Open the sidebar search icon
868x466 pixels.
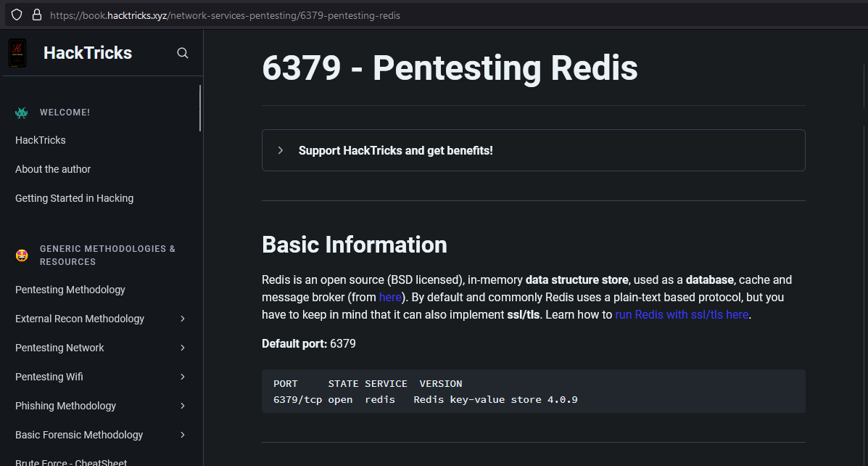click(x=183, y=53)
